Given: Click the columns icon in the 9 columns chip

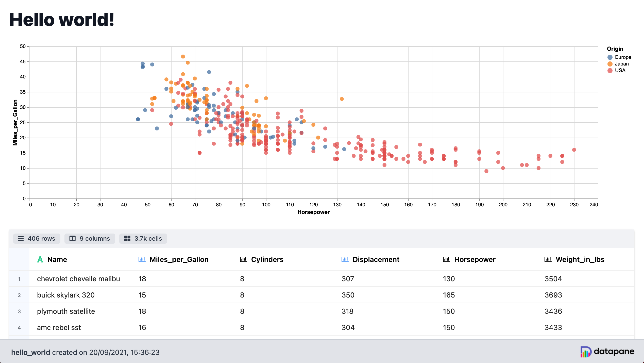Looking at the screenshot, I should [72, 238].
